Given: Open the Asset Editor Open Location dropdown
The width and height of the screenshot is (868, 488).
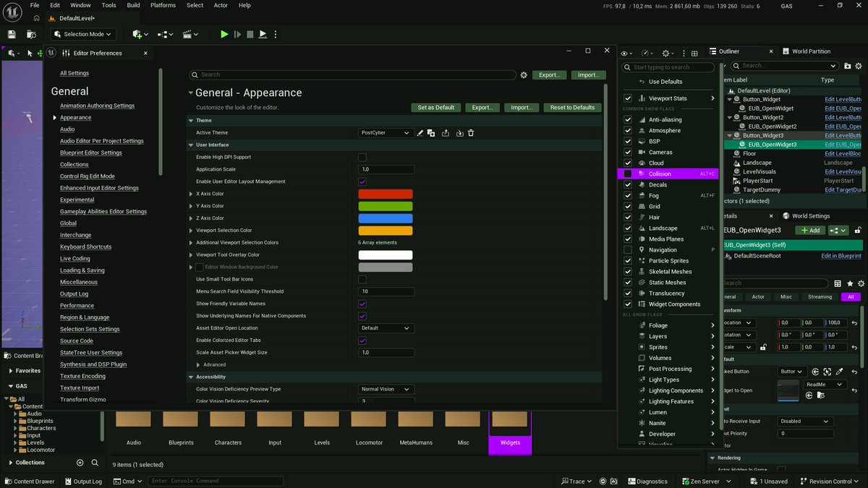Looking at the screenshot, I should [386, 328].
